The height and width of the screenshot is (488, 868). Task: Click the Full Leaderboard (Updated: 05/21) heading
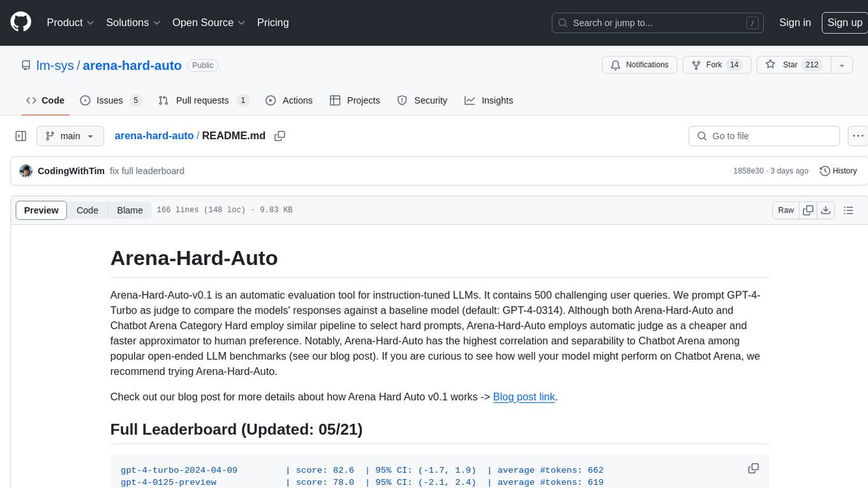tap(236, 429)
